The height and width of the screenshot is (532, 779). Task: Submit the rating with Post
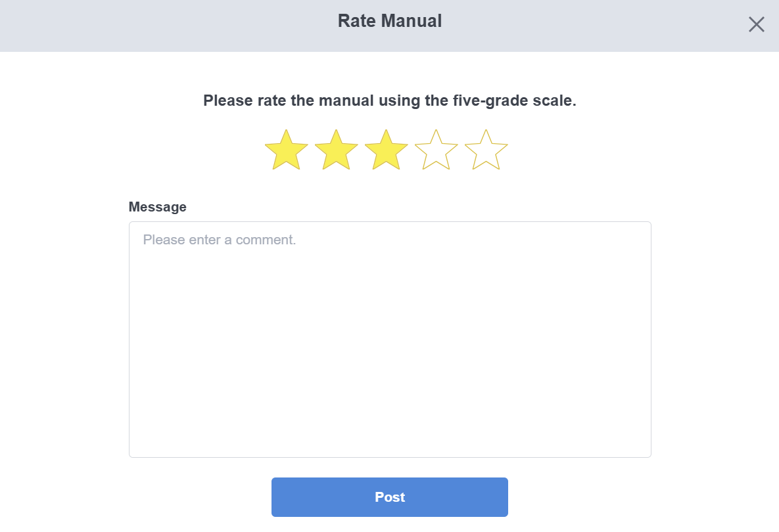390,497
